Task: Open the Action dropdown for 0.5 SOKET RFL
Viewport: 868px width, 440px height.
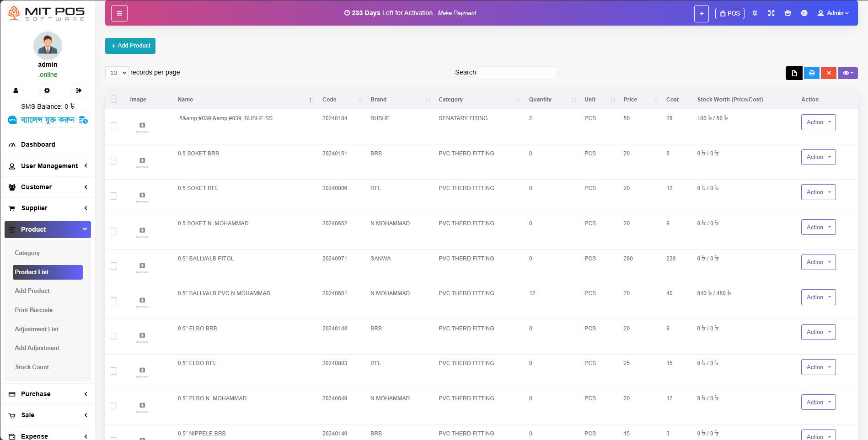Action: coord(818,192)
